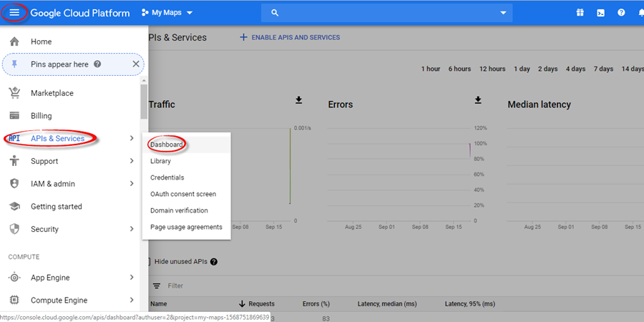Select the 6 hours time range
644x322 pixels.
[x=459, y=69]
